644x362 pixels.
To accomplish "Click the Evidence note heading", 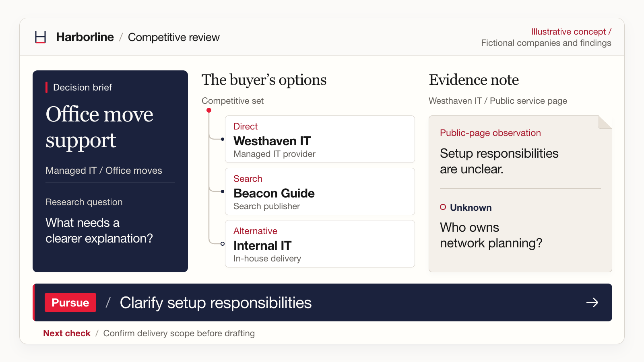I will [x=474, y=80].
